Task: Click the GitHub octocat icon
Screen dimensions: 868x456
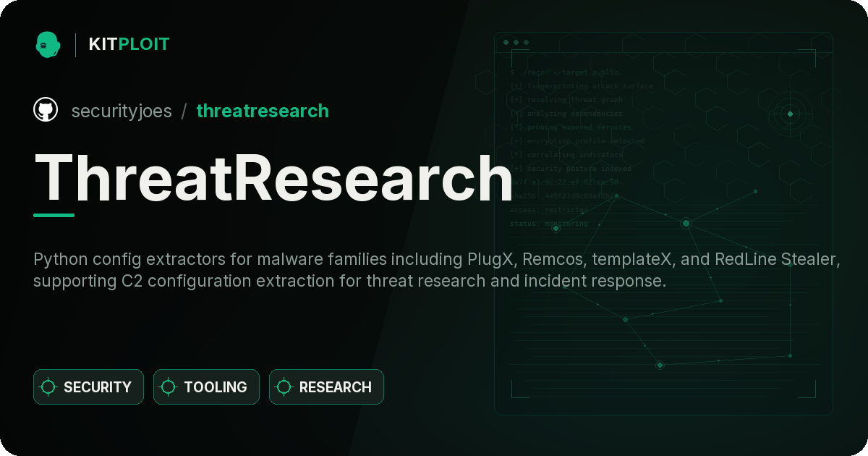Action: pyautogui.click(x=46, y=110)
